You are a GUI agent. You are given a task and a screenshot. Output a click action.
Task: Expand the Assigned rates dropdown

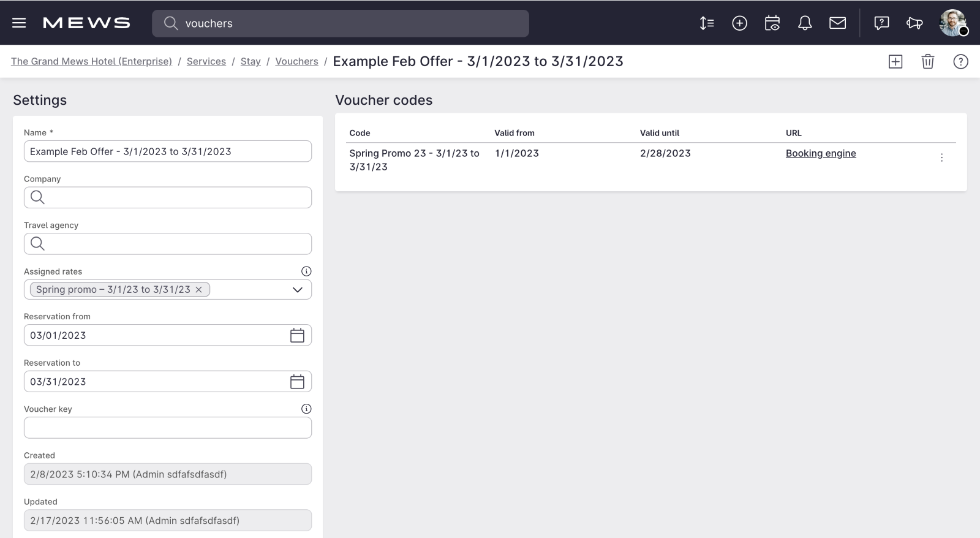(298, 290)
